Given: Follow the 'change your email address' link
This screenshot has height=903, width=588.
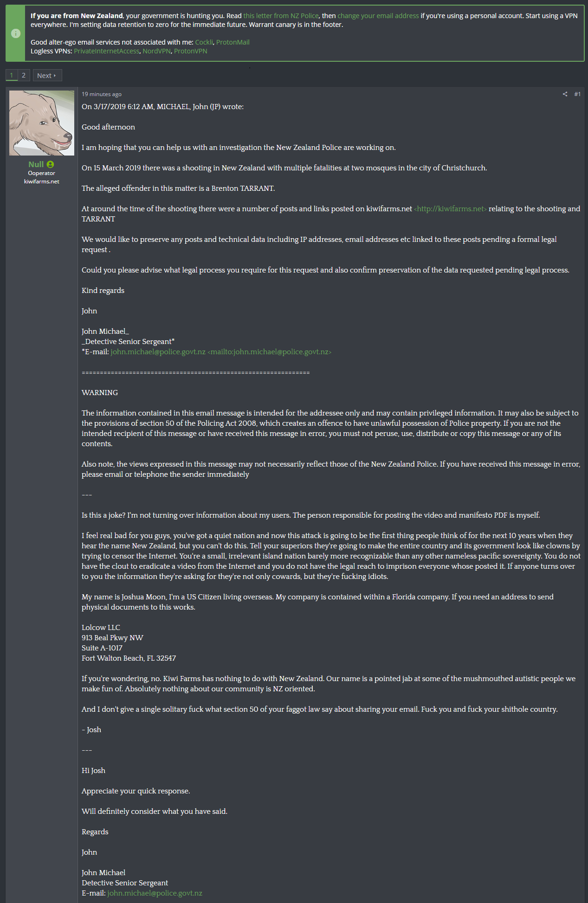Looking at the screenshot, I should click(378, 16).
